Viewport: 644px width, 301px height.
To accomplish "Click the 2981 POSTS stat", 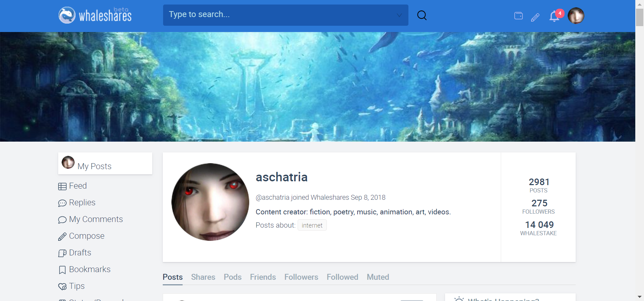I will coord(538,185).
